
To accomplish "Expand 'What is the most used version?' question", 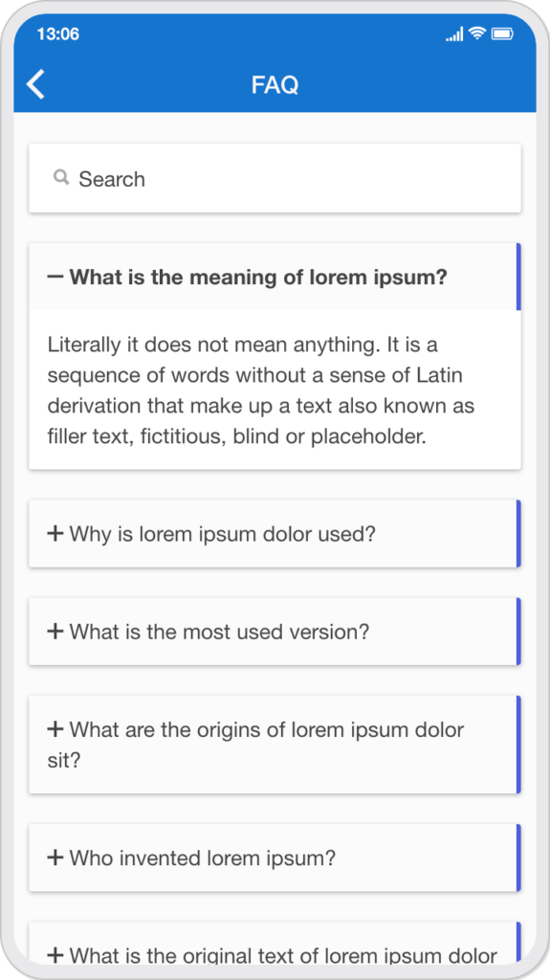I will point(275,632).
